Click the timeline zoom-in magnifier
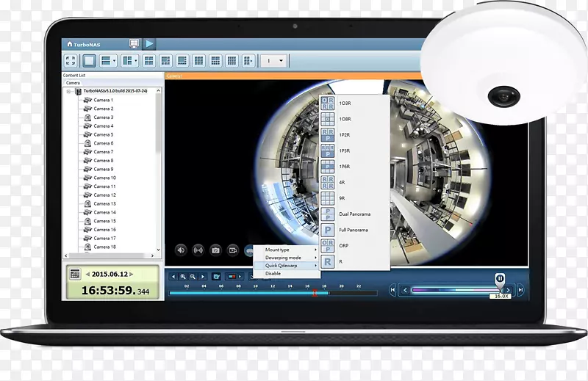This screenshot has height=381, width=588. point(183,277)
